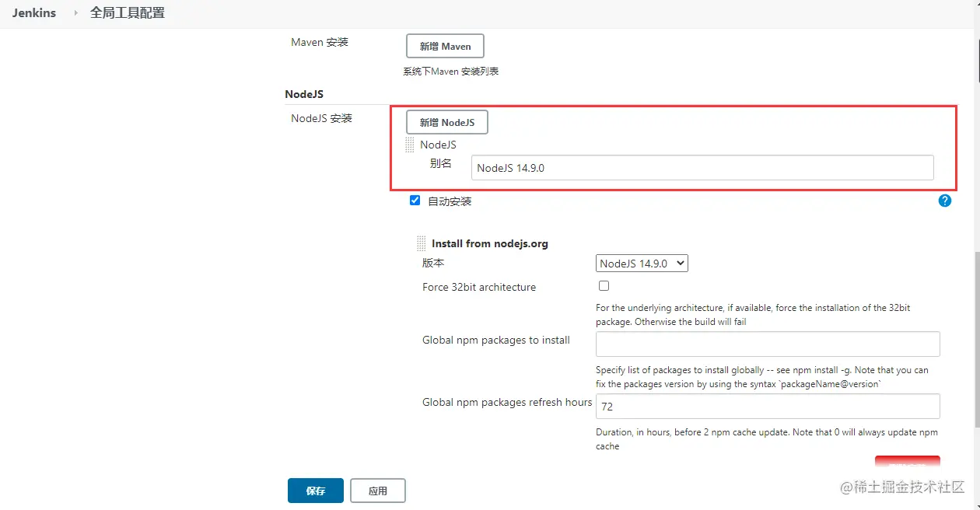Viewport: 980px width, 510px height.
Task: Grab the drag handle beside Install from nodejs.org
Action: pos(422,243)
